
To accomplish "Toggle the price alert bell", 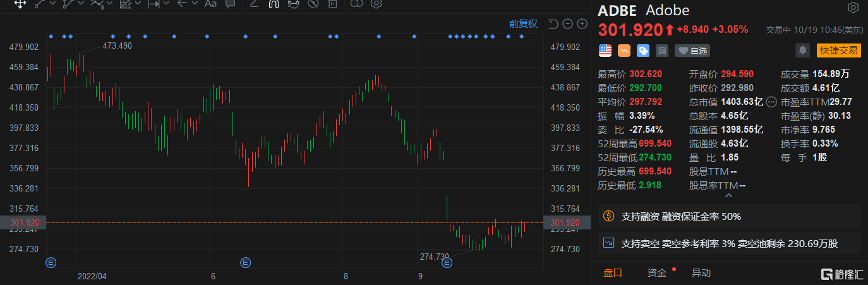I will click(x=802, y=51).
